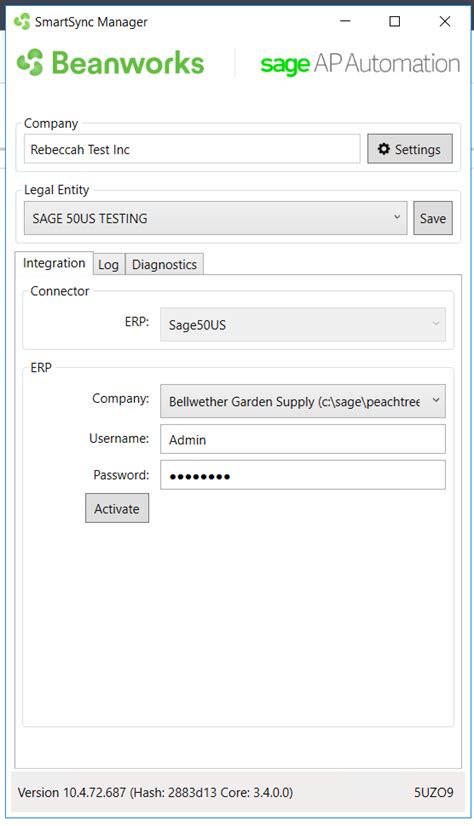Image resolution: width=474 pixels, height=826 pixels.
Task: Activate the ERP connection
Action: pyautogui.click(x=117, y=508)
